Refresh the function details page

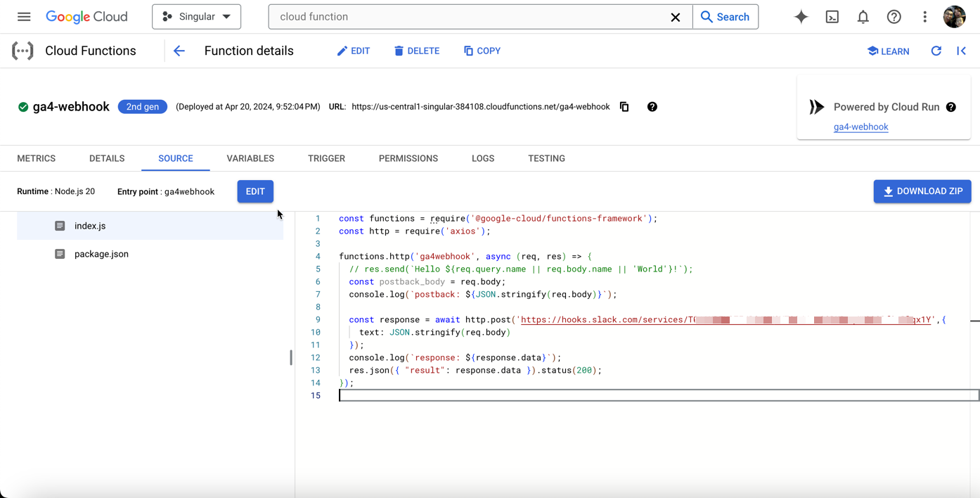pos(936,51)
